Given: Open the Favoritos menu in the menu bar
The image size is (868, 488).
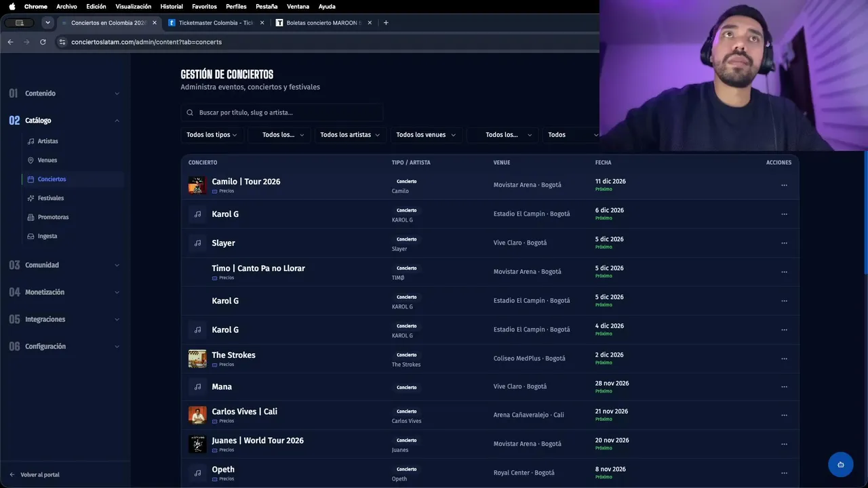Looking at the screenshot, I should click(x=204, y=6).
